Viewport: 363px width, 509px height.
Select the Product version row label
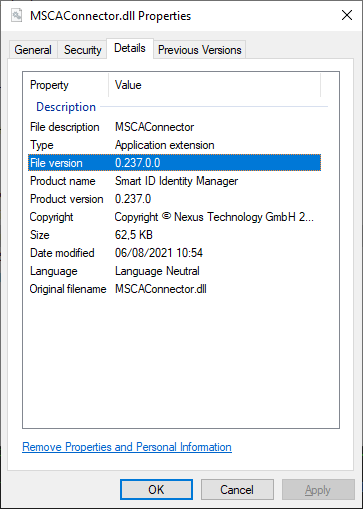[x=67, y=199]
